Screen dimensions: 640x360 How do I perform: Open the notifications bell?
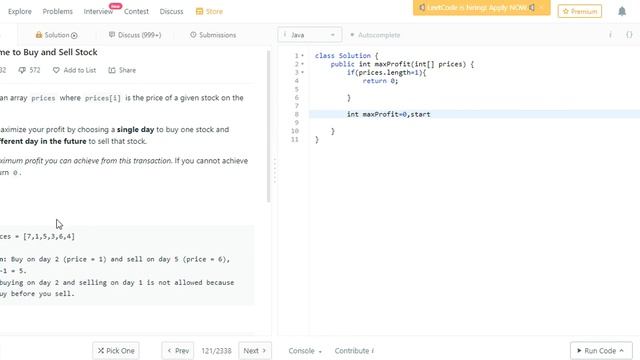(x=622, y=11)
